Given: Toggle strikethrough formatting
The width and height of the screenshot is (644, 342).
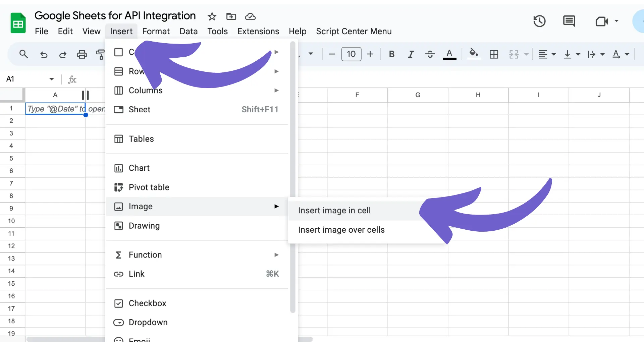Looking at the screenshot, I should (x=430, y=54).
